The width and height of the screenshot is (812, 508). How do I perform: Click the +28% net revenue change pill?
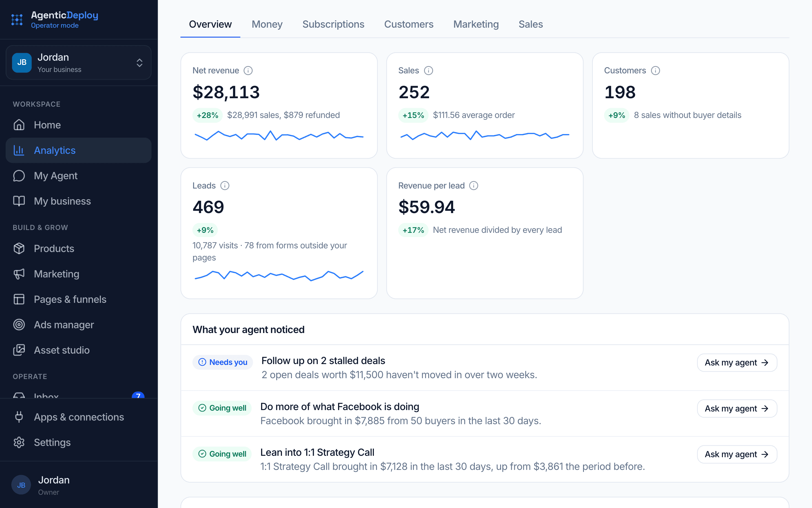[x=207, y=115]
